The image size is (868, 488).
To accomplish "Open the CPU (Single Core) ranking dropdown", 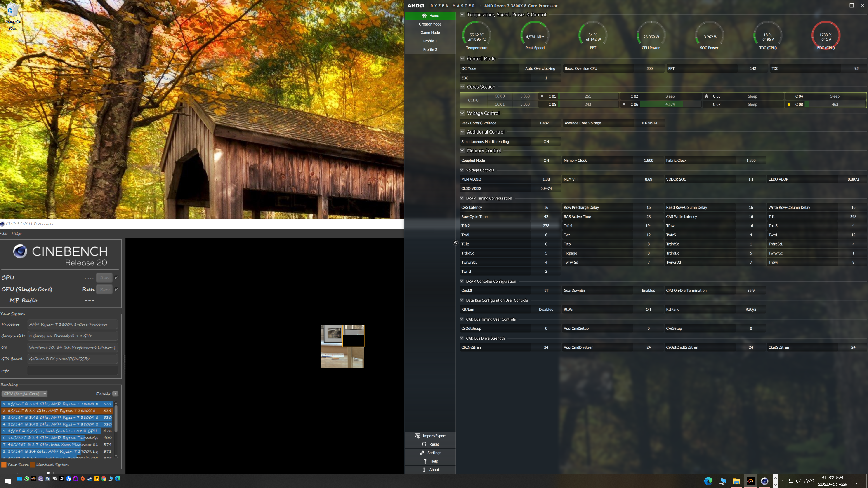I will pos(25,393).
